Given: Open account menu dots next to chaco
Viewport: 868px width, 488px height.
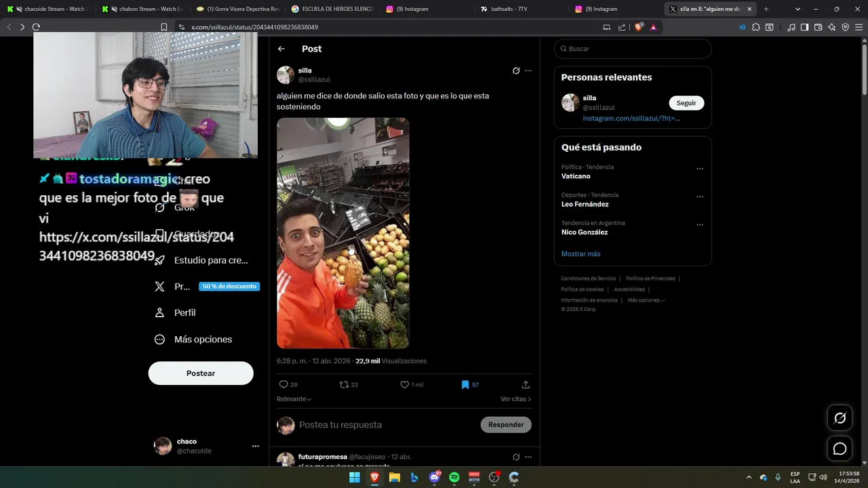Looking at the screenshot, I should click(256, 446).
